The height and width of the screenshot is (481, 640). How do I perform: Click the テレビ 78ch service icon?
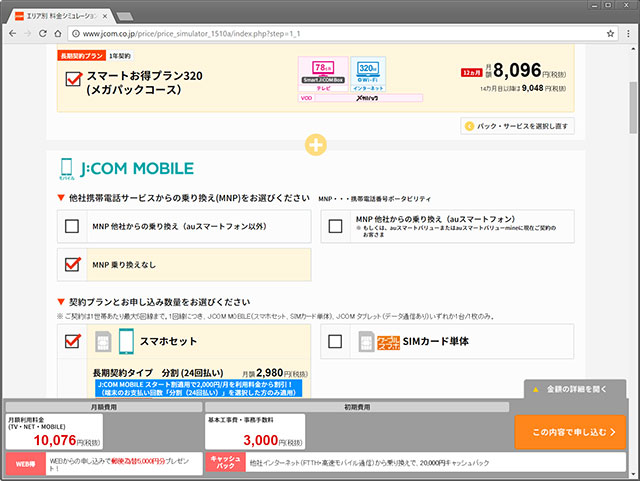(323, 74)
